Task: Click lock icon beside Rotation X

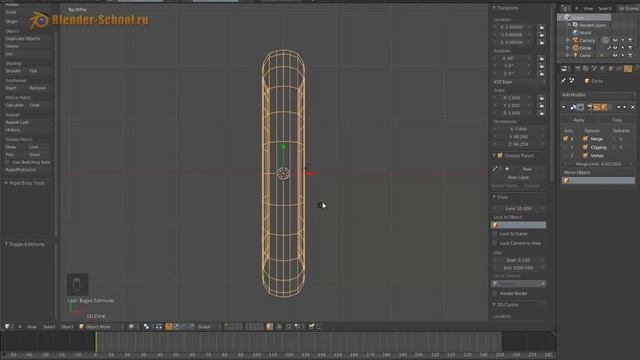Action: [x=541, y=58]
